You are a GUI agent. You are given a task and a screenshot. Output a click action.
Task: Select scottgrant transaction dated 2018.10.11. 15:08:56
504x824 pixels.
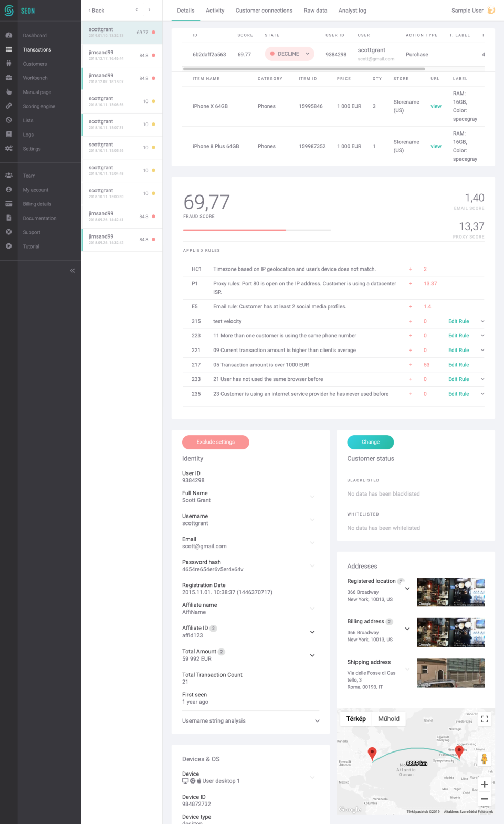tap(122, 101)
